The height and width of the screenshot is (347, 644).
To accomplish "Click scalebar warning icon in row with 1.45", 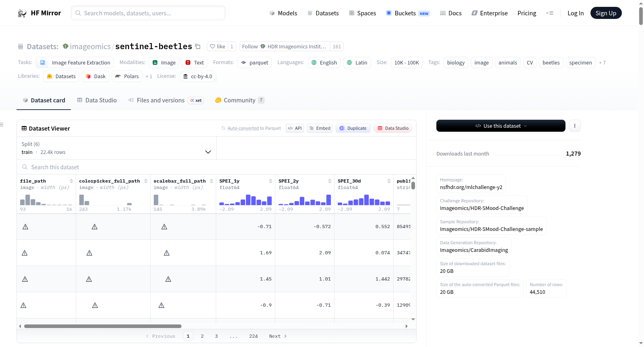I will click(x=168, y=279).
